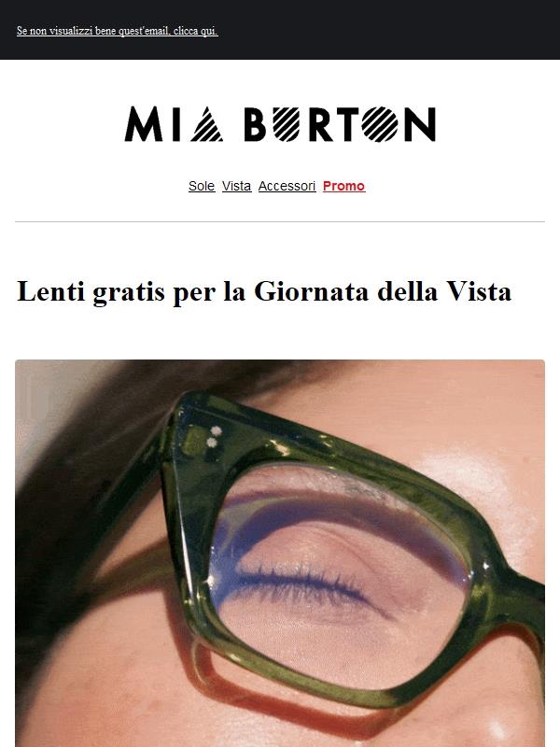
Task: Click the 'Lenti gratis' headline
Action: [x=264, y=291]
